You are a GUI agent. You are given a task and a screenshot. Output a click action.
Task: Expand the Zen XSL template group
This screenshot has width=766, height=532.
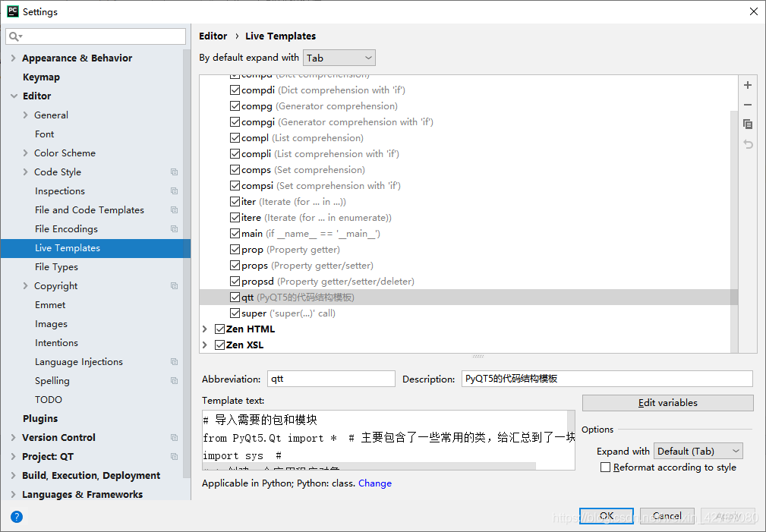[205, 345]
